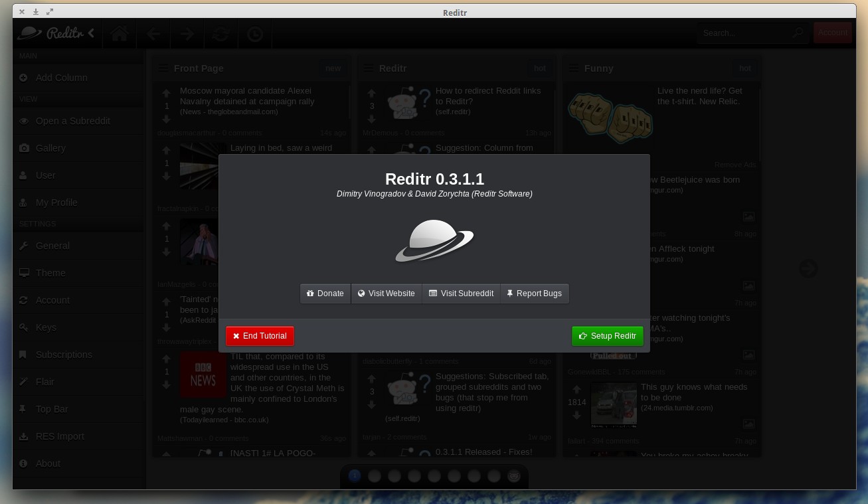This screenshot has width=868, height=504.
Task: Open the 'hot' sort dropdown on Reditr column
Action: pyautogui.click(x=540, y=68)
